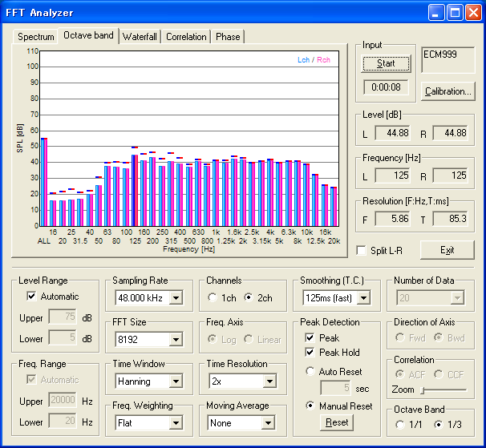Click the left frequency value field
This screenshot has width=486, height=448.
tap(393, 176)
